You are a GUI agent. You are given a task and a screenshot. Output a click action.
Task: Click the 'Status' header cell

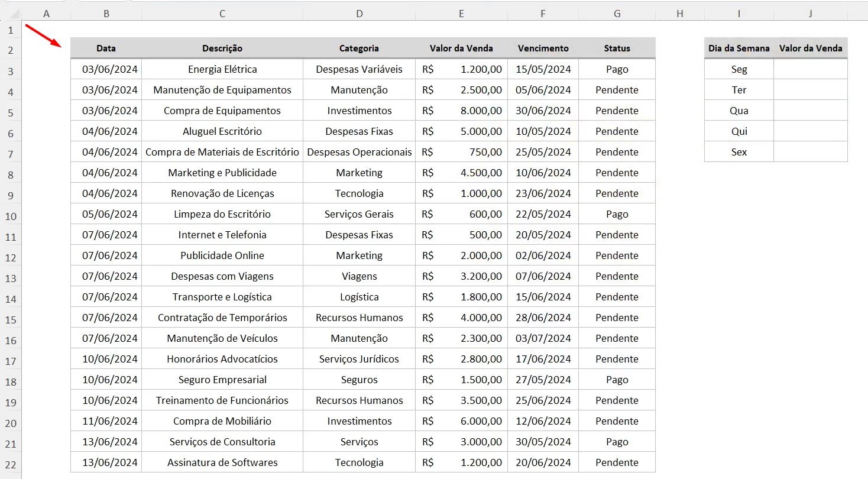coord(617,48)
